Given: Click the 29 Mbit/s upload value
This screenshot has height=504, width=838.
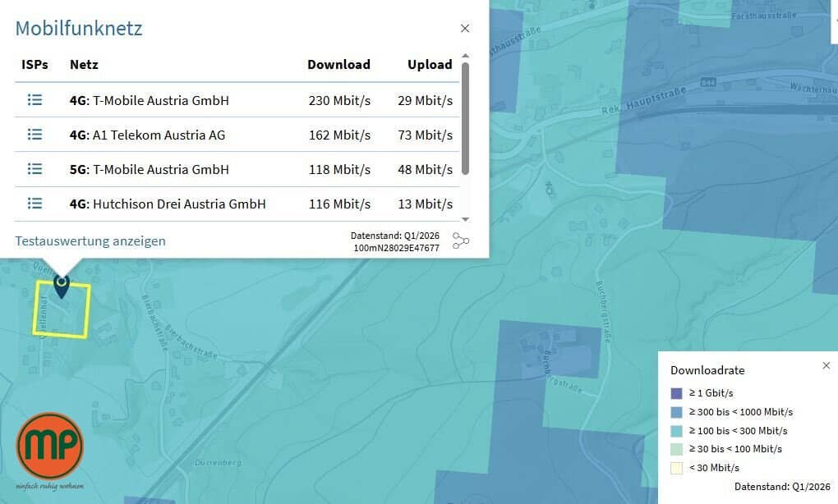Looking at the screenshot, I should coord(425,100).
